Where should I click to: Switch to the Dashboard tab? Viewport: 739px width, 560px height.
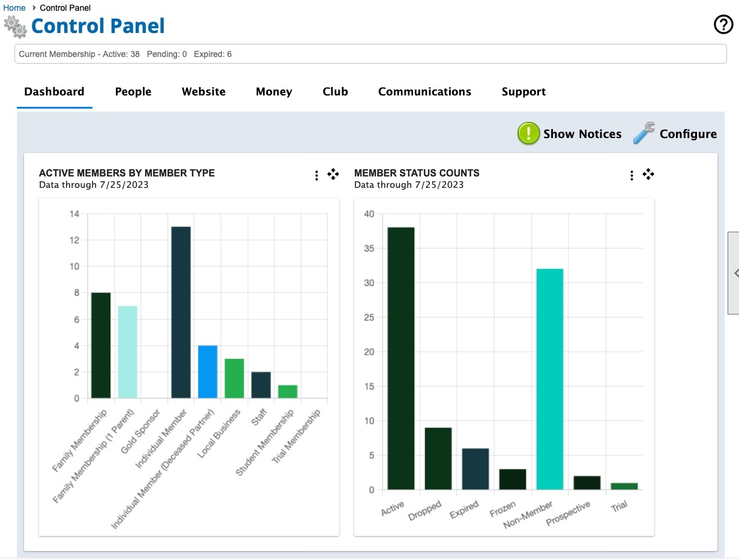(54, 92)
